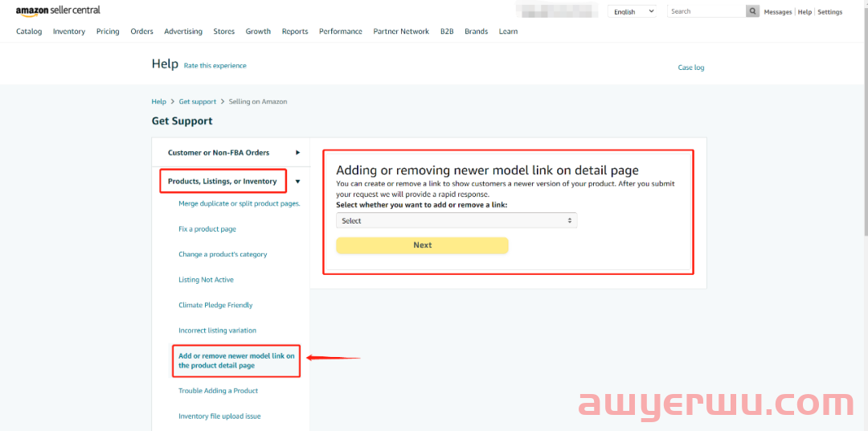Open the Help link in header
The width and height of the screenshot is (868, 431).
click(x=805, y=12)
